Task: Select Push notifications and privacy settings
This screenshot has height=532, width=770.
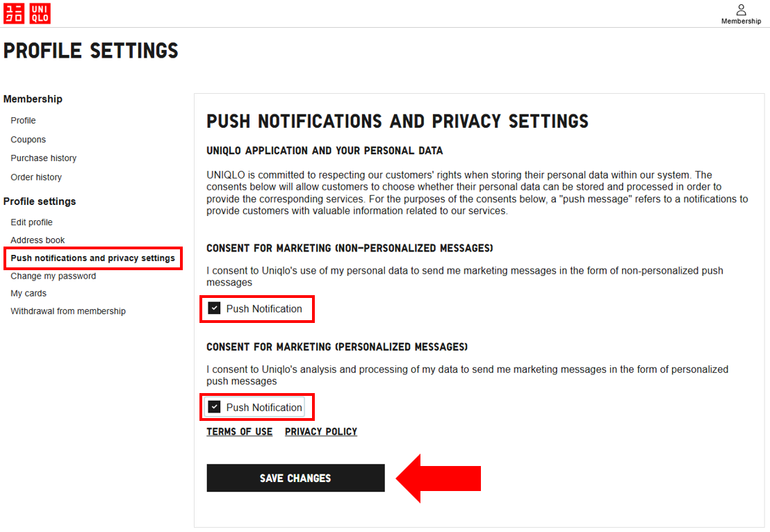Action: (92, 258)
